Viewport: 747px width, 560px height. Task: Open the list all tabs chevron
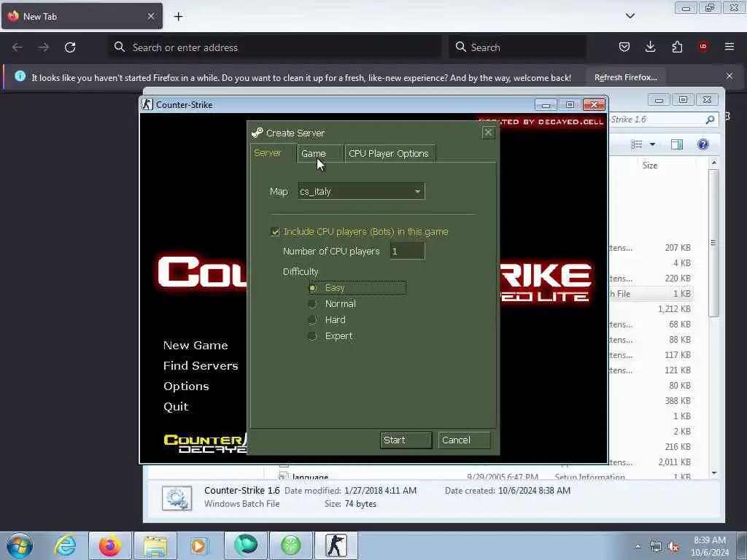630,16
